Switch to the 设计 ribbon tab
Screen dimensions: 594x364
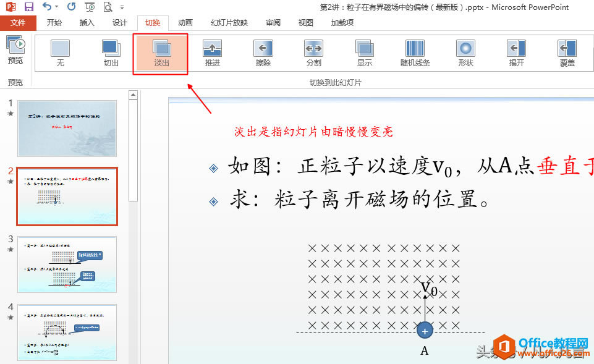click(x=120, y=23)
